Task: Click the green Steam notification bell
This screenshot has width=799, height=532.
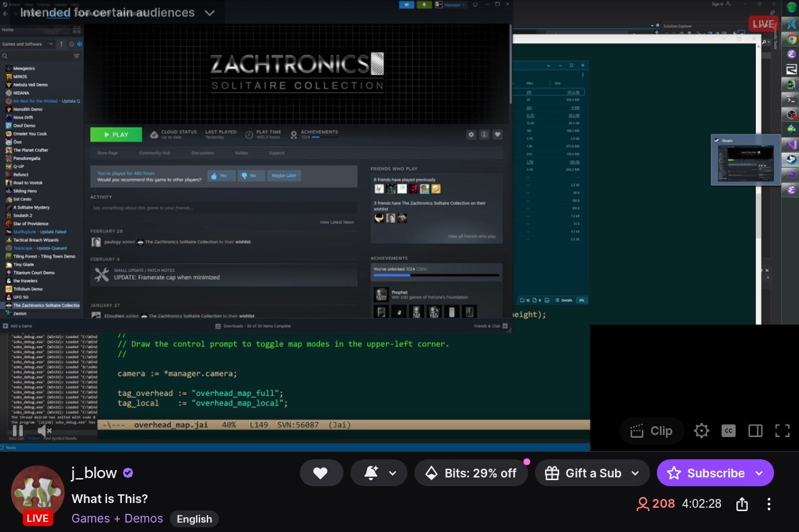Action: 424,5
